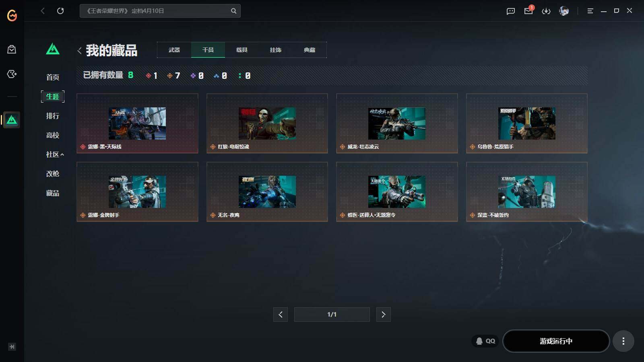Viewport: 644px width, 362px height.
Task: Open the three-dot more options button
Action: [623, 341]
